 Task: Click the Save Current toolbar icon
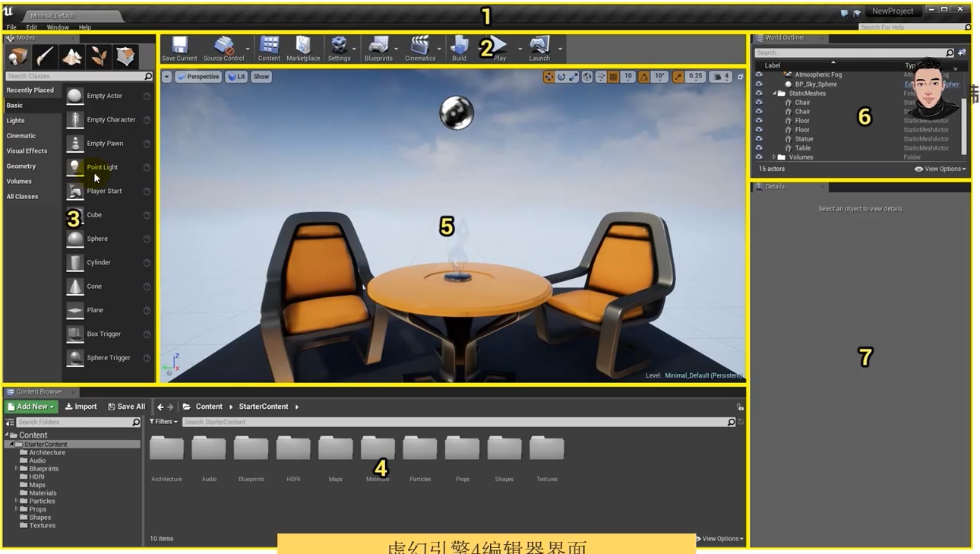click(x=179, y=45)
